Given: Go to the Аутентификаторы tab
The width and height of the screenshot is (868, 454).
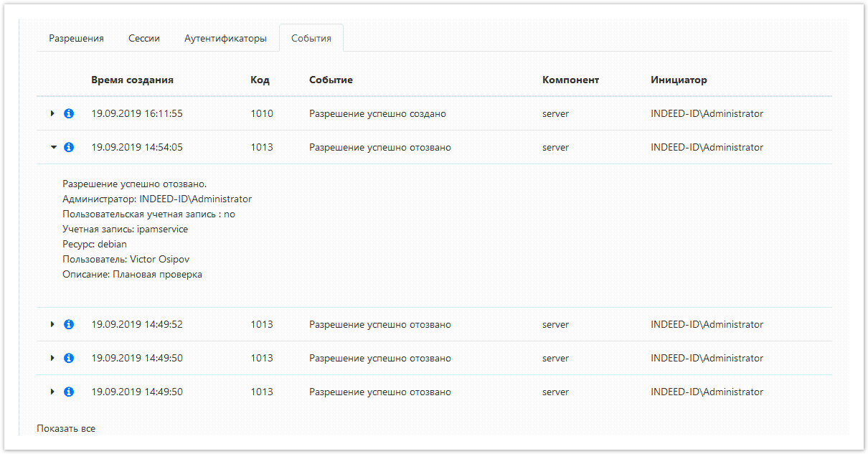Looking at the screenshot, I should (x=225, y=39).
